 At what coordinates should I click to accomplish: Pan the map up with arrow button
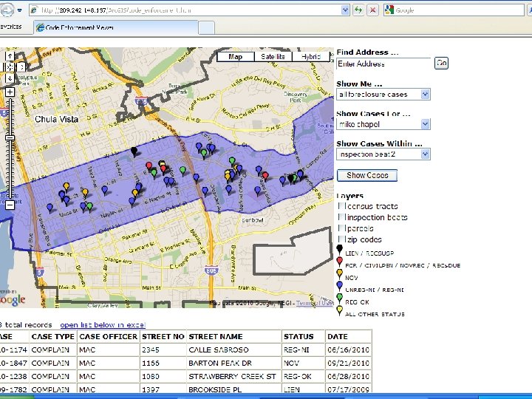(10, 55)
